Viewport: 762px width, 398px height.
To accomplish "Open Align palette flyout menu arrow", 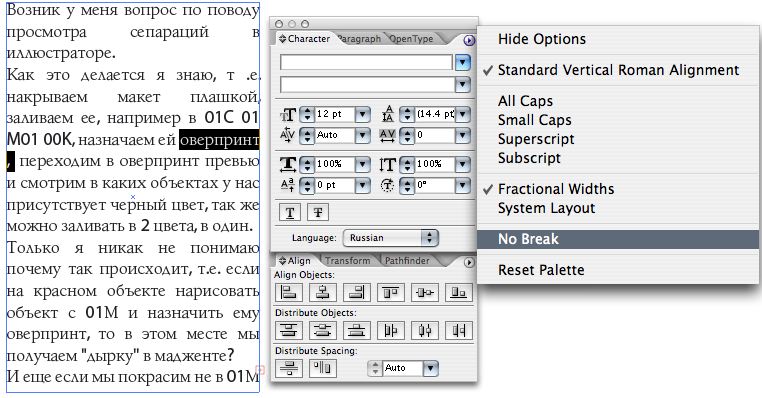I will 468,262.
